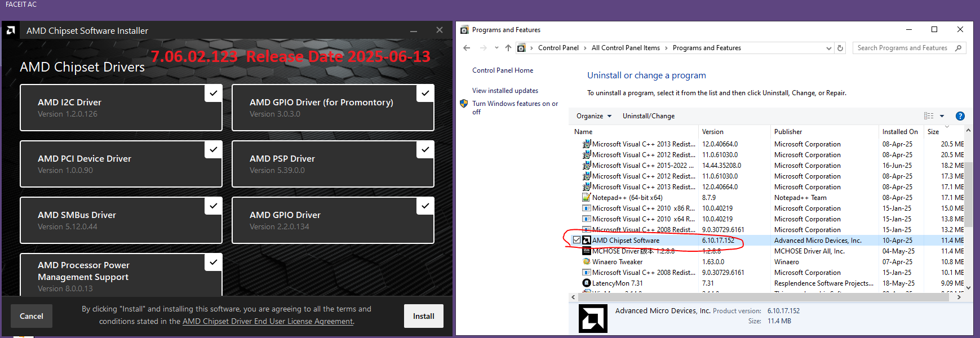Click the change view icon

point(929,116)
